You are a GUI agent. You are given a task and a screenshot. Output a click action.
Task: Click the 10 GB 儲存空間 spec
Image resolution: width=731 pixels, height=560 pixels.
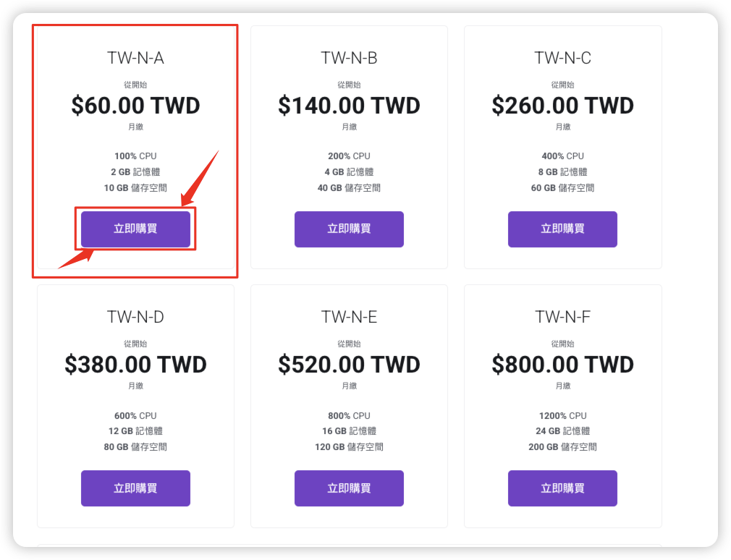135,188
